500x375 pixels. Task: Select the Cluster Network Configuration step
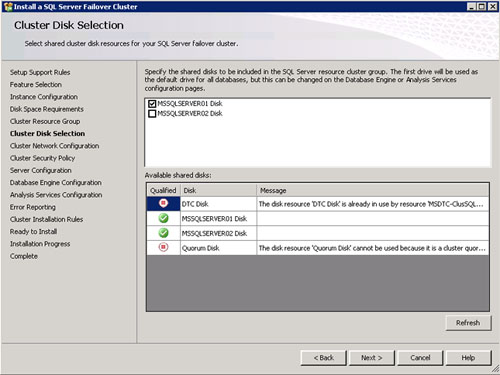pyautogui.click(x=54, y=146)
